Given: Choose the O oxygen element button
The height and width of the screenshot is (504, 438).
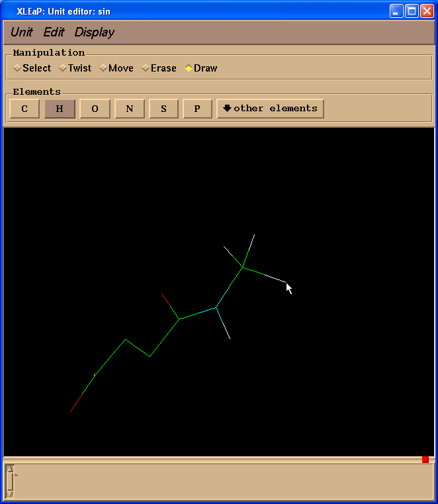Looking at the screenshot, I should 95,109.
